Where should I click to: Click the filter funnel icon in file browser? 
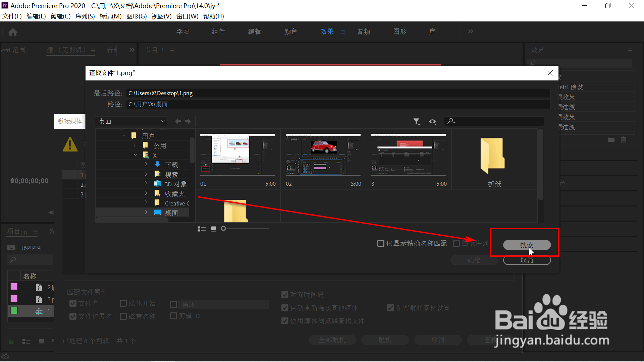click(417, 121)
